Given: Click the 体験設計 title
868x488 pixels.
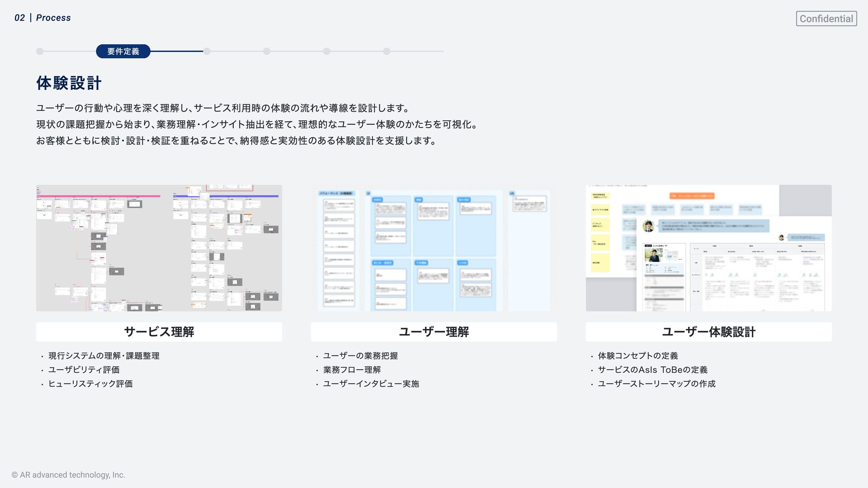Looking at the screenshot, I should click(x=69, y=83).
